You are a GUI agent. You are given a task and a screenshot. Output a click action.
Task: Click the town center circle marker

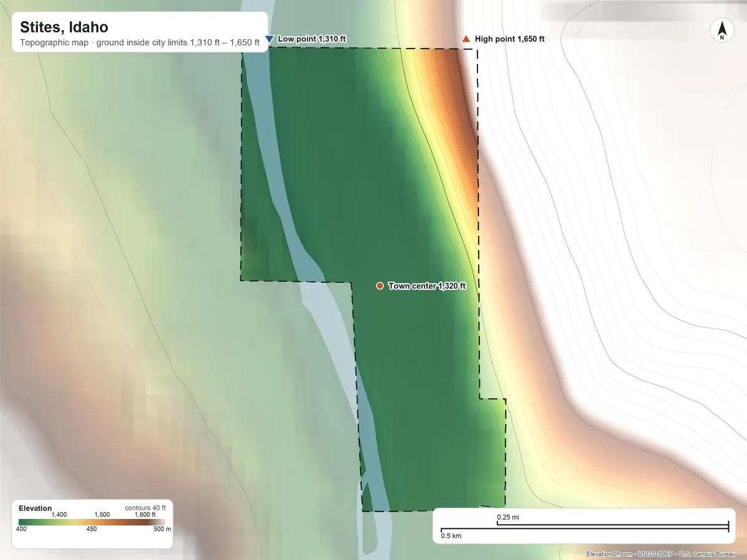(380, 286)
